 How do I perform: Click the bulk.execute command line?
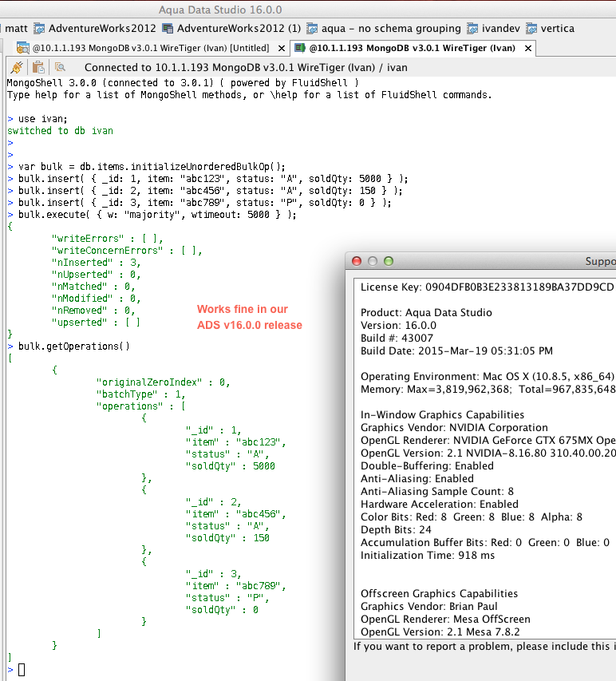(x=157, y=215)
